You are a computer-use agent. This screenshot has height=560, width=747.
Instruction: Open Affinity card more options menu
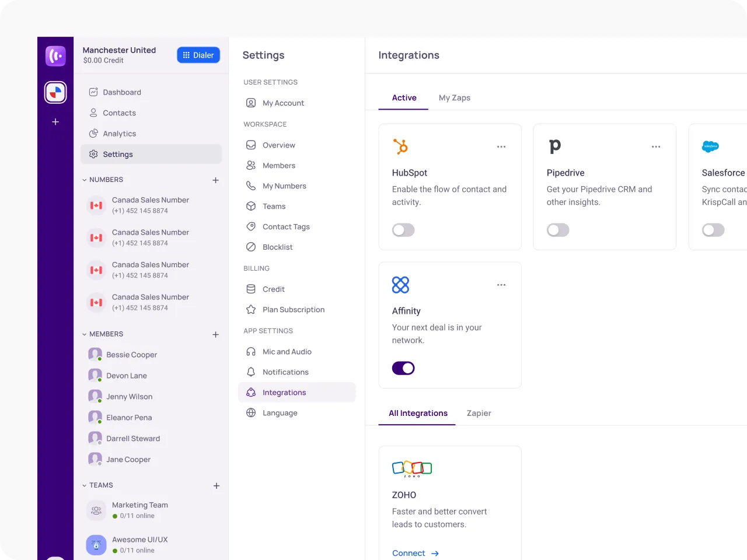(x=501, y=285)
